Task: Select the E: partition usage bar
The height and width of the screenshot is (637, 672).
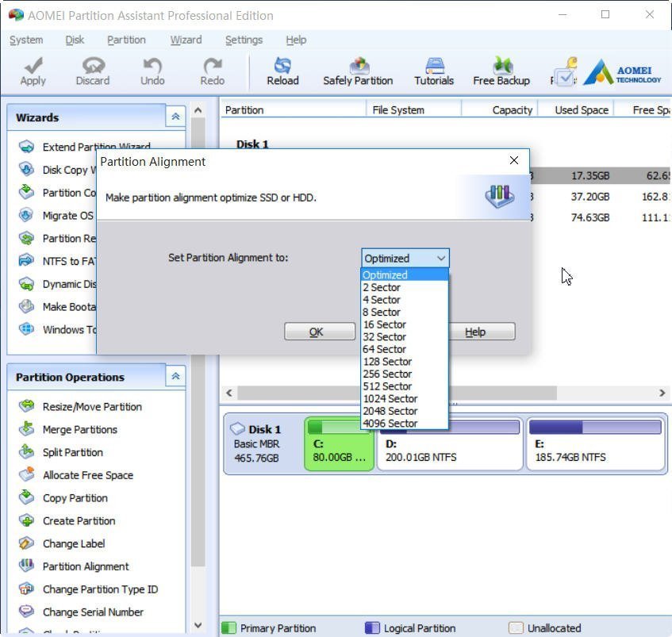Action: point(595,427)
